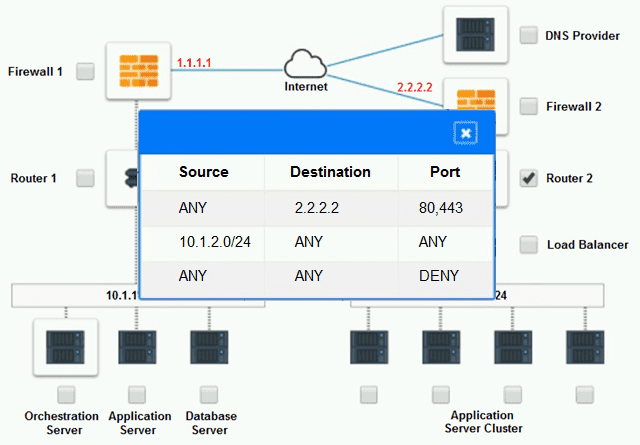Click the Internet cloud icon
Screen dimensions: 640x445
304,66
